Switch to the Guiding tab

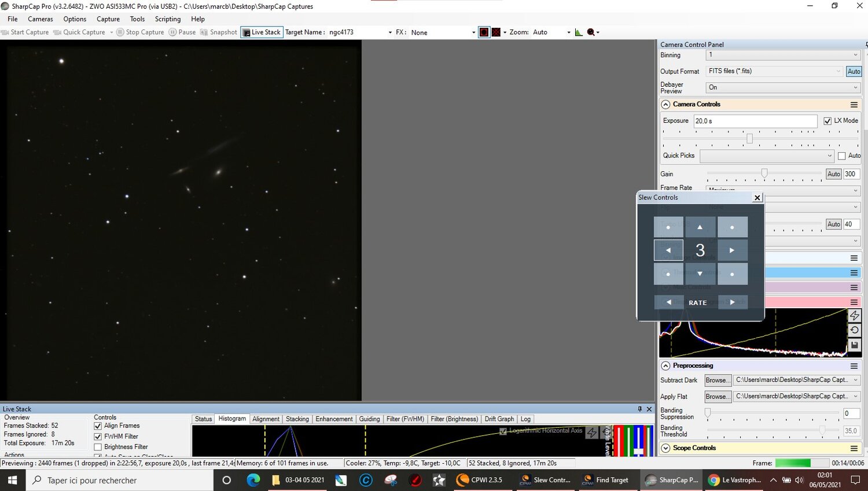tap(369, 419)
